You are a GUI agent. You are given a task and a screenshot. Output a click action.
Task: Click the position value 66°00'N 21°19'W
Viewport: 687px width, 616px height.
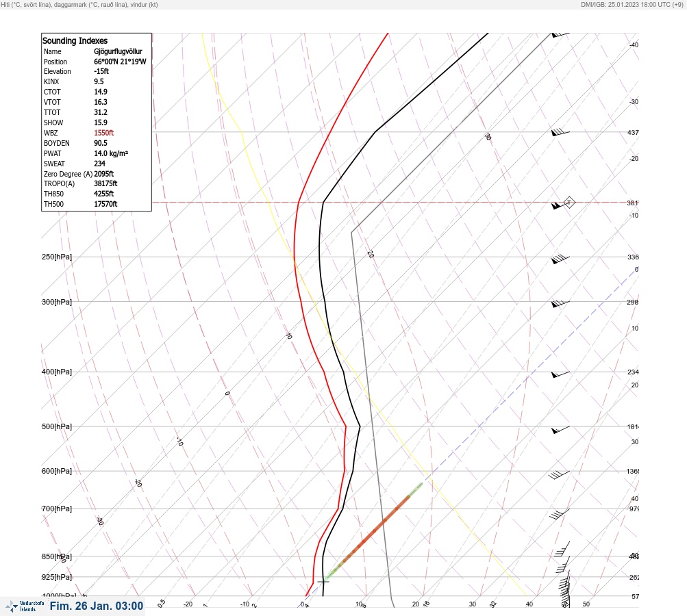point(120,62)
